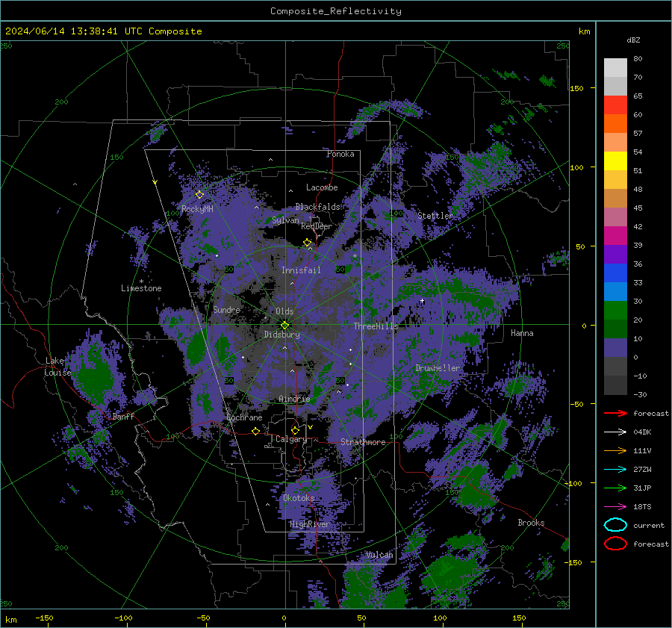The image size is (672, 628).
Task: Click the Strathmore city label
Action: tap(363, 442)
